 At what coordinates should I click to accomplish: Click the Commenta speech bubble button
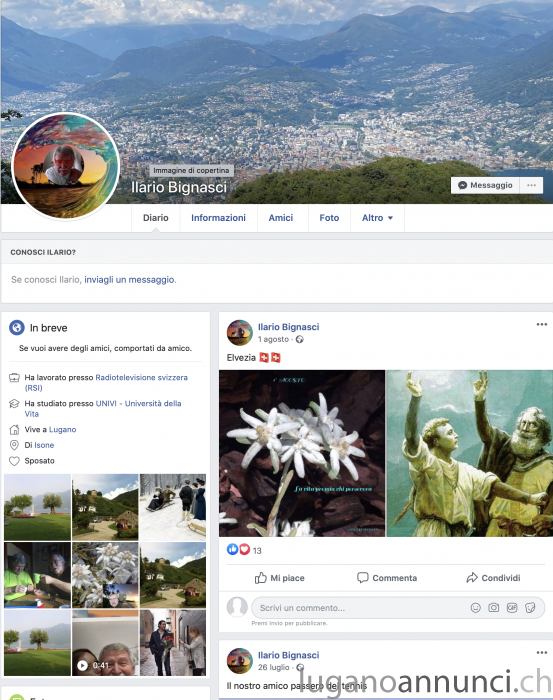click(387, 578)
